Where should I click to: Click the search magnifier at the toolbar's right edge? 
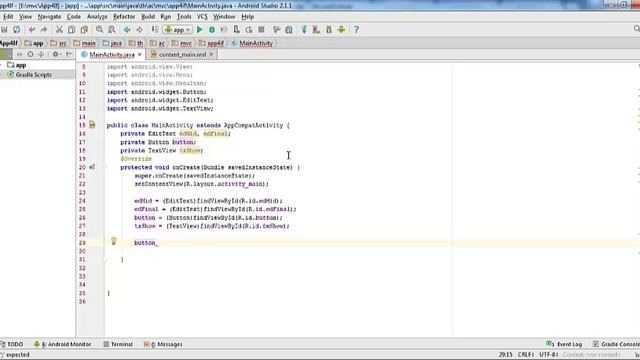point(636,29)
